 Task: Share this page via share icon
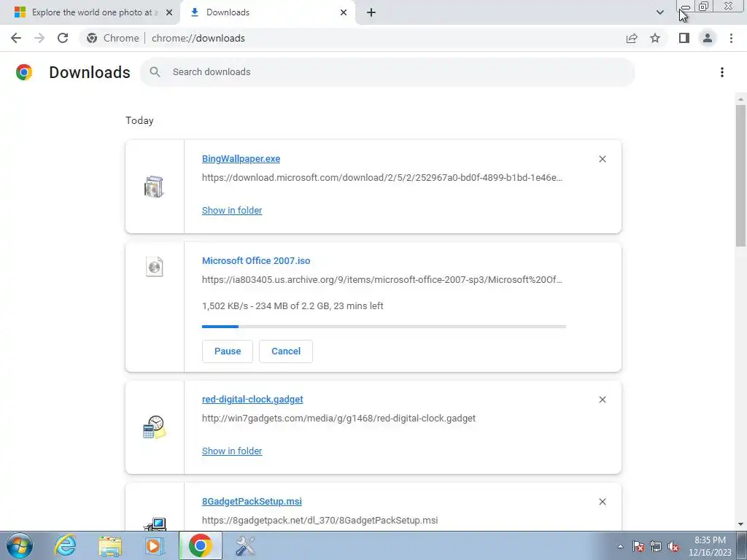tap(632, 38)
